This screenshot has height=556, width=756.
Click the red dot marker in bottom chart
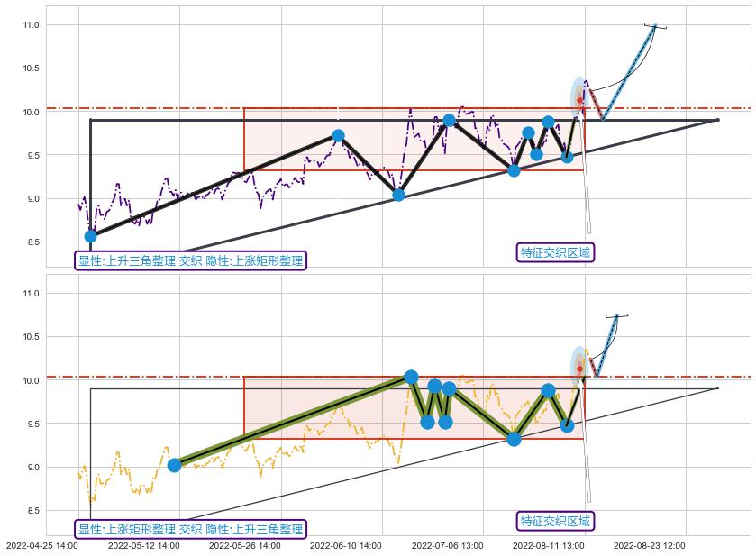(x=579, y=369)
